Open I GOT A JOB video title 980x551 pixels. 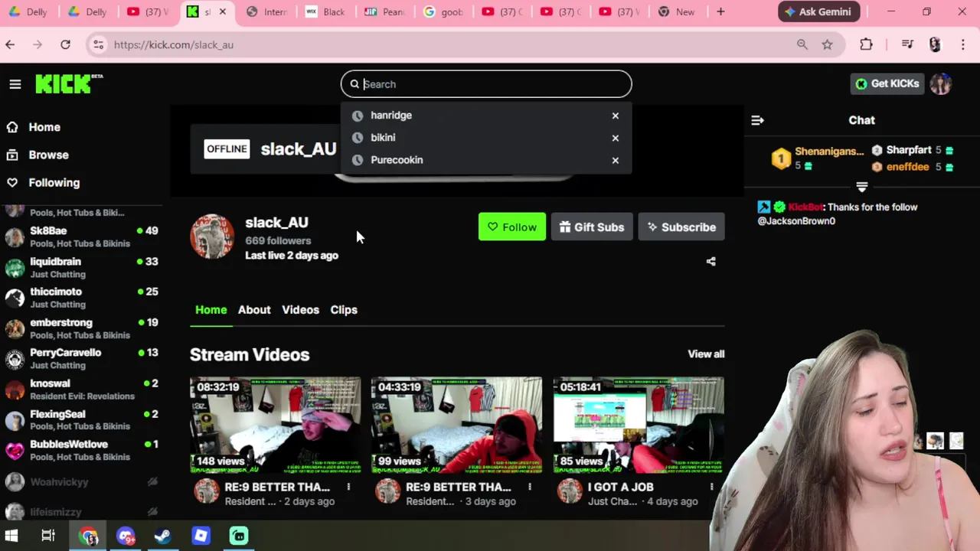pyautogui.click(x=620, y=487)
